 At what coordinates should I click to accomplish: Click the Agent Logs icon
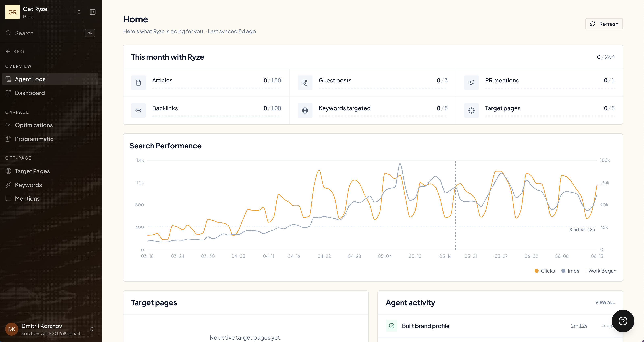click(x=8, y=79)
